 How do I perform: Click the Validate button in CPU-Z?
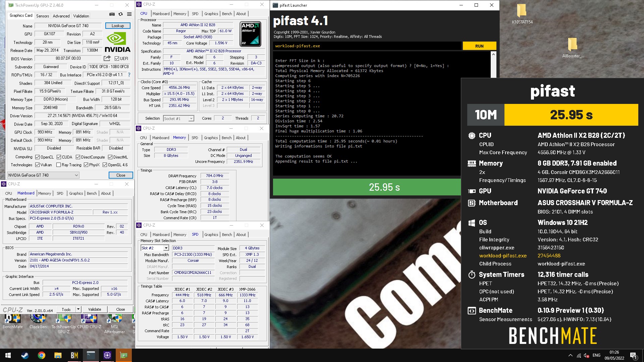[x=95, y=309]
